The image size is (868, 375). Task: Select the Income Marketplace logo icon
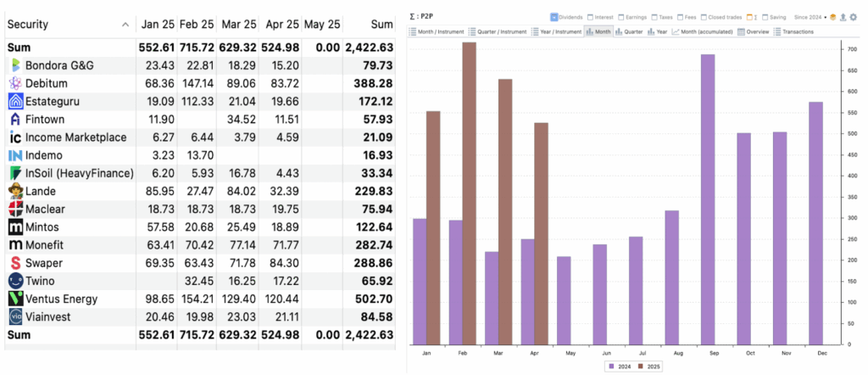15,137
